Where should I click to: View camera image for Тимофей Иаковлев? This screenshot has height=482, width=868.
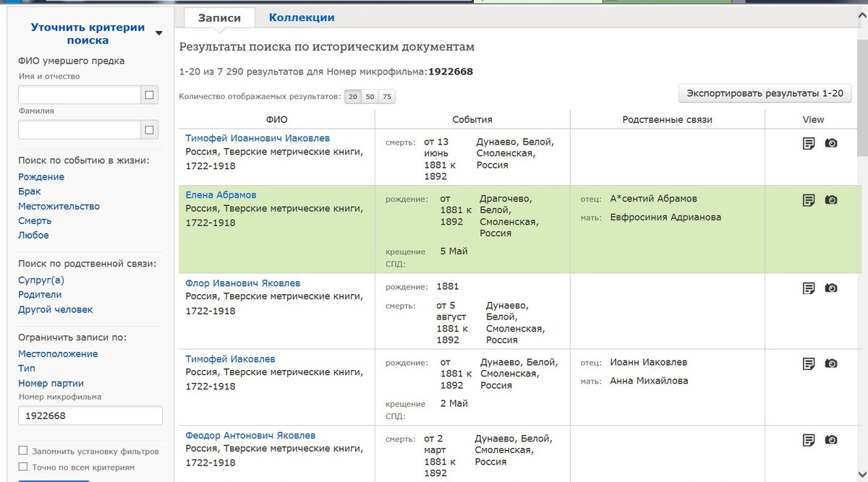(831, 363)
